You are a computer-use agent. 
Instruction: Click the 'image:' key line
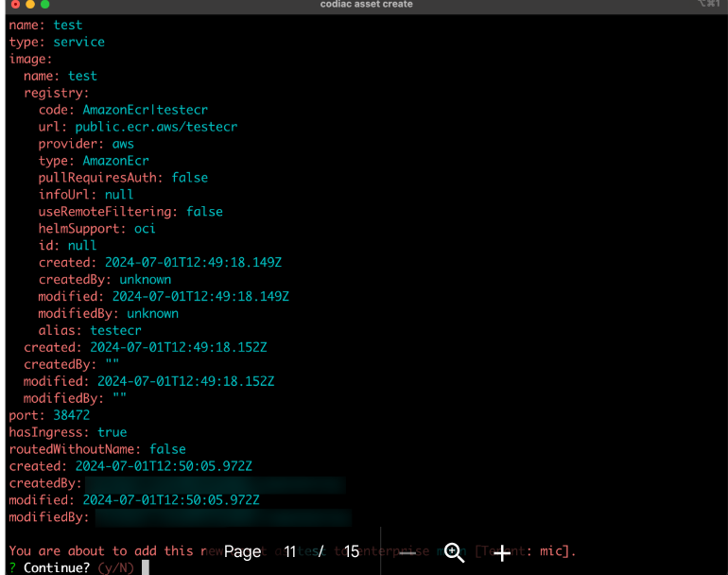point(30,59)
